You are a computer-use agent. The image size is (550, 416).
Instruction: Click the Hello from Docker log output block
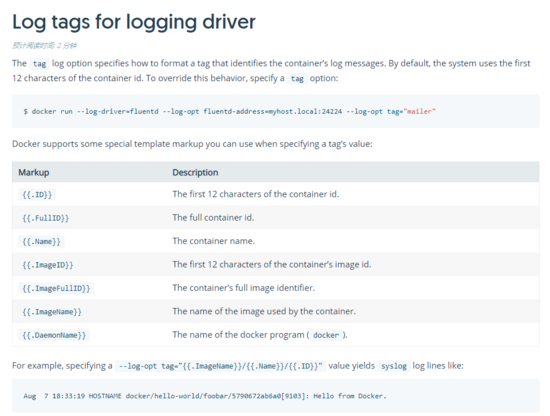pos(276,396)
